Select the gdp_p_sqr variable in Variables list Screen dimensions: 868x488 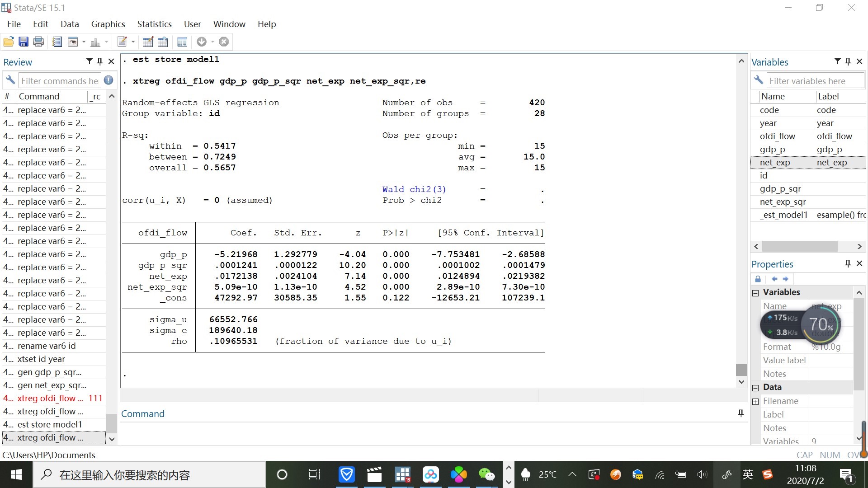click(x=808, y=188)
